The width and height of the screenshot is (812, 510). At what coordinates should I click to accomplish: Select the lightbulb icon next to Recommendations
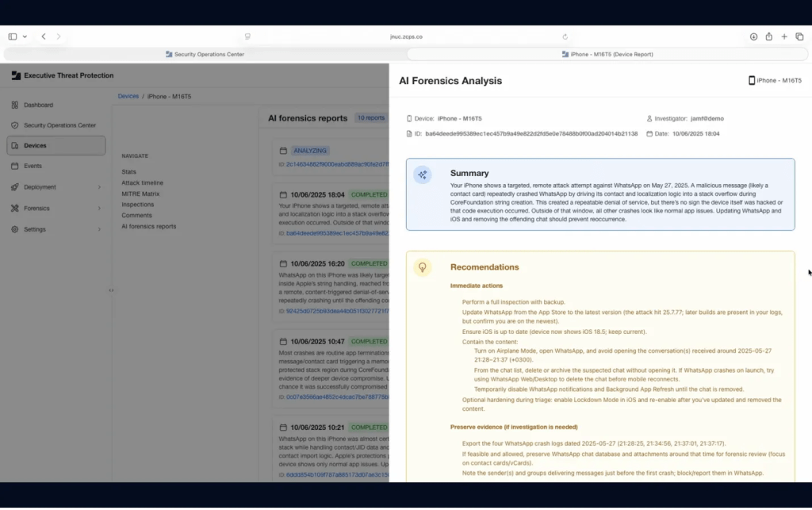[x=423, y=267]
